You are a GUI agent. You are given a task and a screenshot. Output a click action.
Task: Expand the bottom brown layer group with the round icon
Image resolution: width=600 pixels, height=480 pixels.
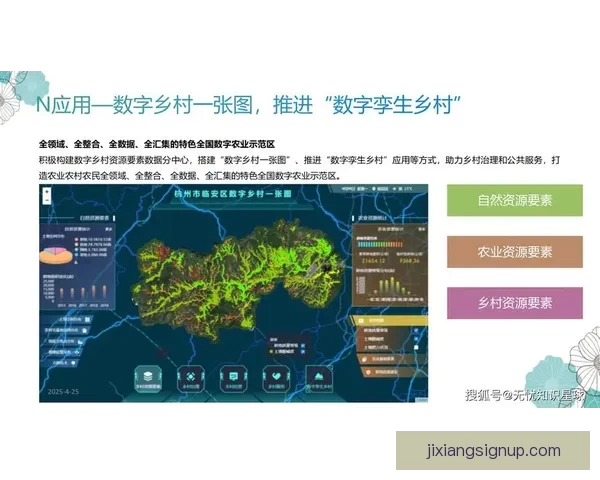tap(395, 372)
